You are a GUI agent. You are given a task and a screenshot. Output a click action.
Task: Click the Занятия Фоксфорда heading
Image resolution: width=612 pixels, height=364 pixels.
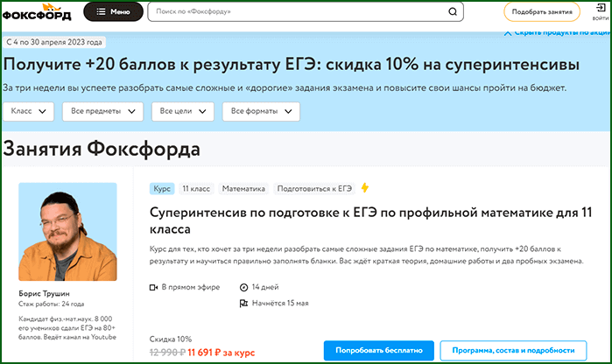coord(102,149)
